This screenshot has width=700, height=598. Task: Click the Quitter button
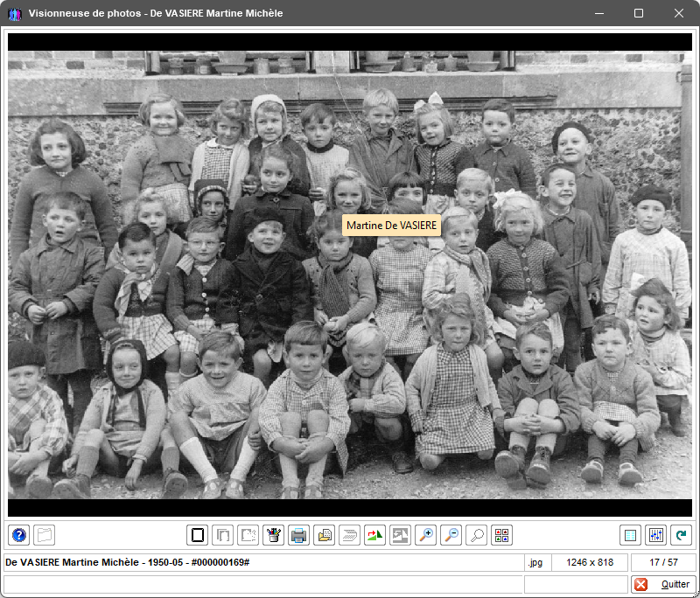pyautogui.click(x=662, y=584)
